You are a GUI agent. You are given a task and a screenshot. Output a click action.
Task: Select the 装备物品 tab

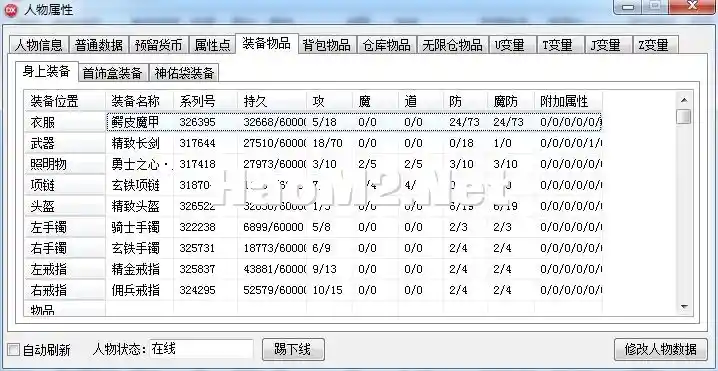coord(267,44)
